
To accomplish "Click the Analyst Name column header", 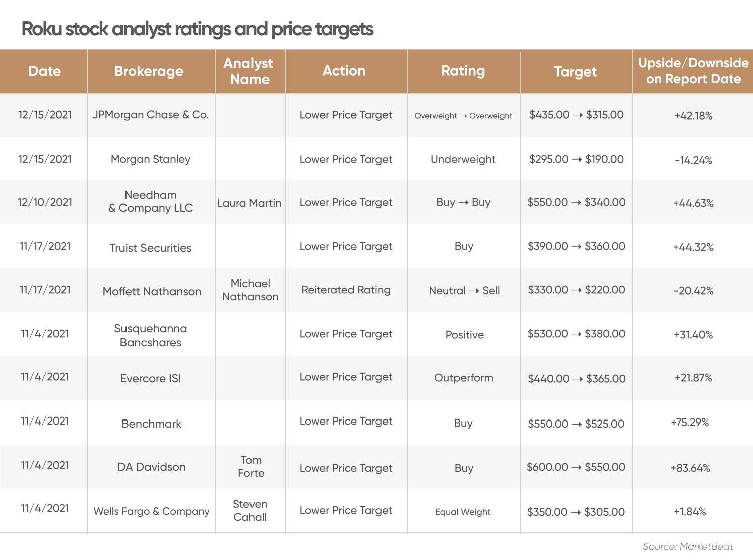I will point(249,71).
